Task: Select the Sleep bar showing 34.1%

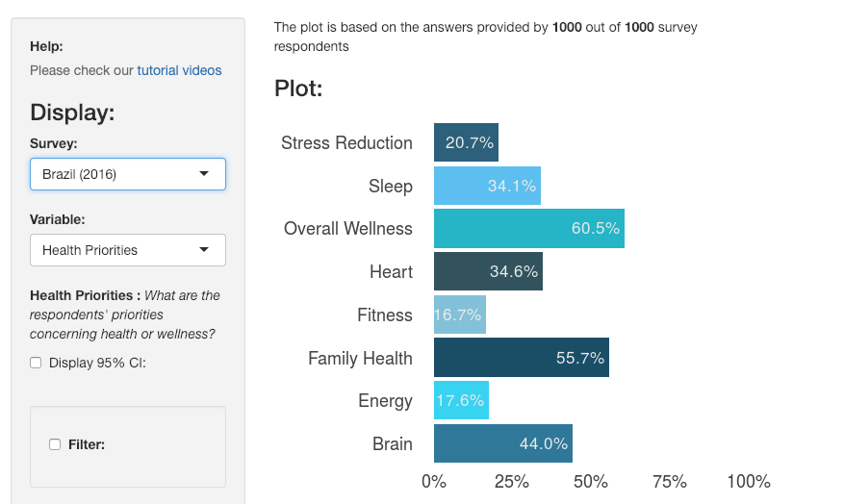Action: pyautogui.click(x=487, y=186)
